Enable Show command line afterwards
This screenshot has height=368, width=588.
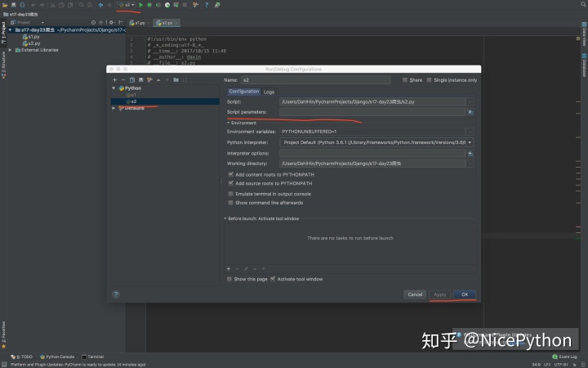click(x=230, y=203)
